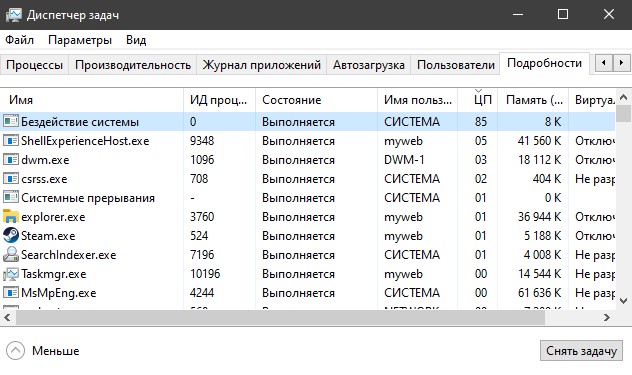Click the Меньше label
632x375 pixels.
click(x=56, y=351)
